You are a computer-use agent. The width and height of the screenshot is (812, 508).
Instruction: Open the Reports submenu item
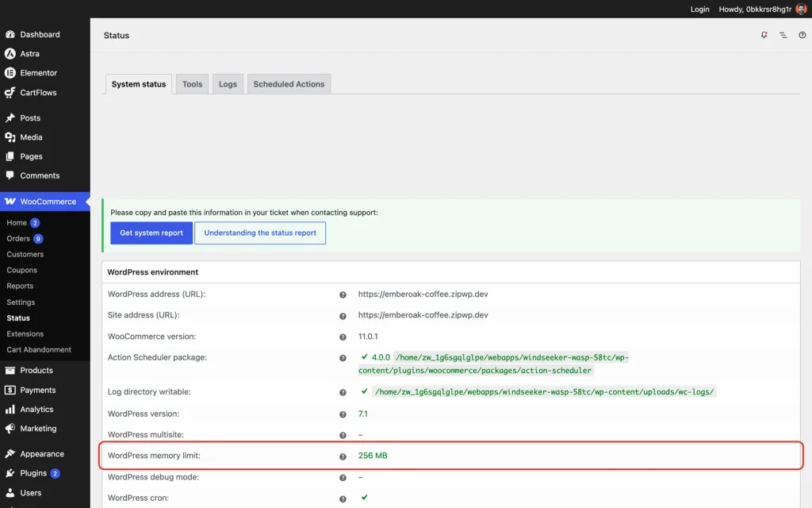pos(20,286)
